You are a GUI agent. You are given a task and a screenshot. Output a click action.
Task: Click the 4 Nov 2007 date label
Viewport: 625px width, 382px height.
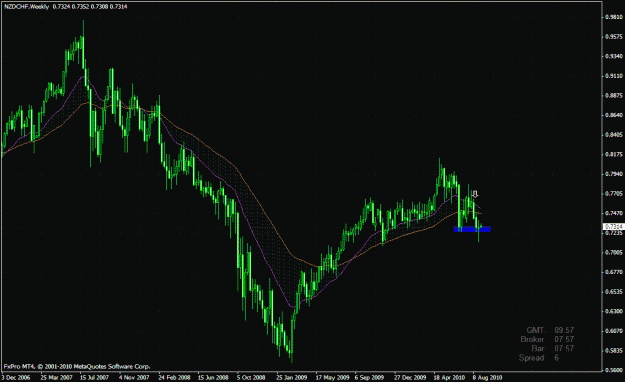(x=134, y=377)
